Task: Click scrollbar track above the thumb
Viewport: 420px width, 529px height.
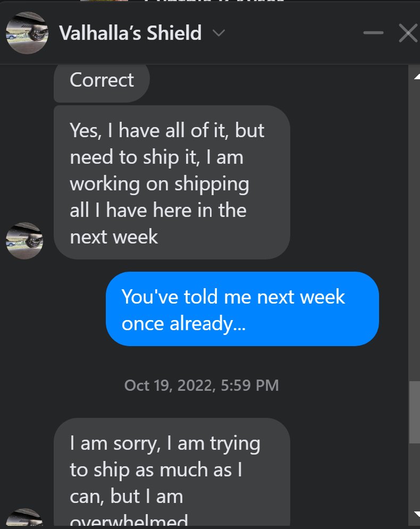Action: pos(414,230)
